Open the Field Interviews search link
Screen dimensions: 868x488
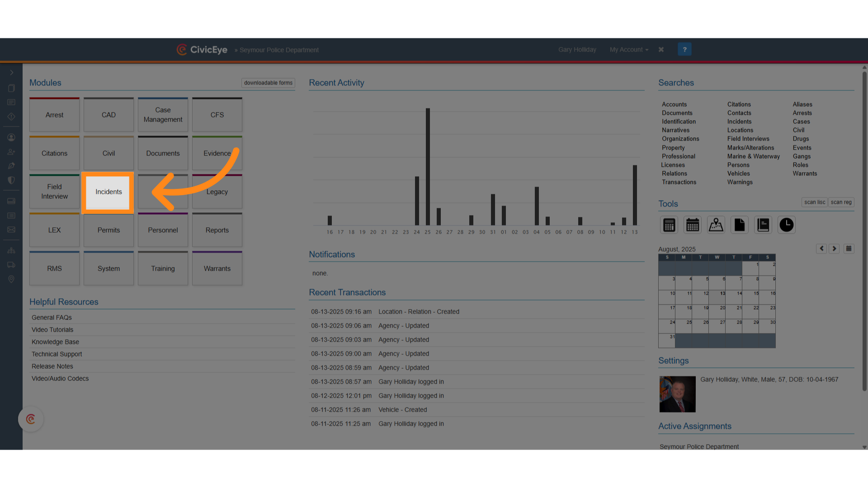(748, 139)
